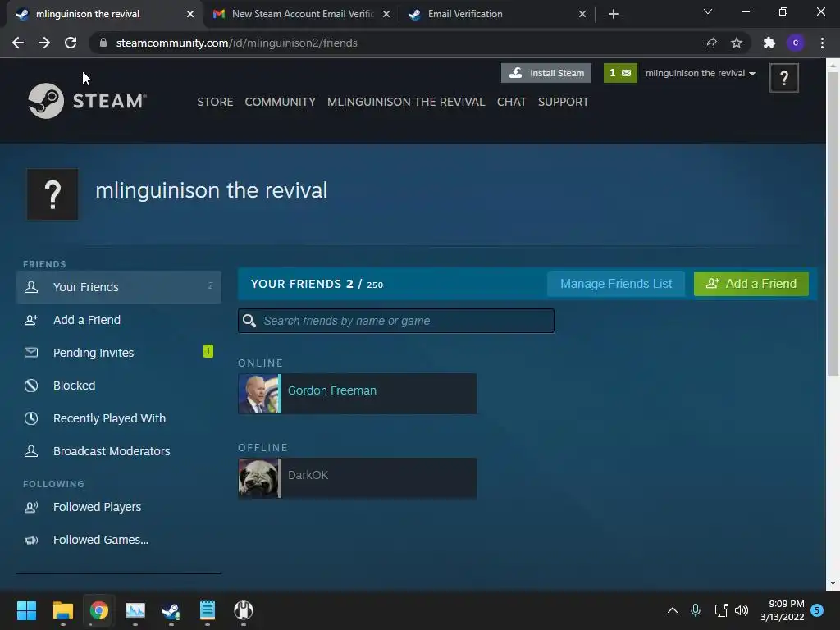This screenshot has width=840, height=630.
Task: Click the Recently Played With clock icon
Action: [31, 418]
